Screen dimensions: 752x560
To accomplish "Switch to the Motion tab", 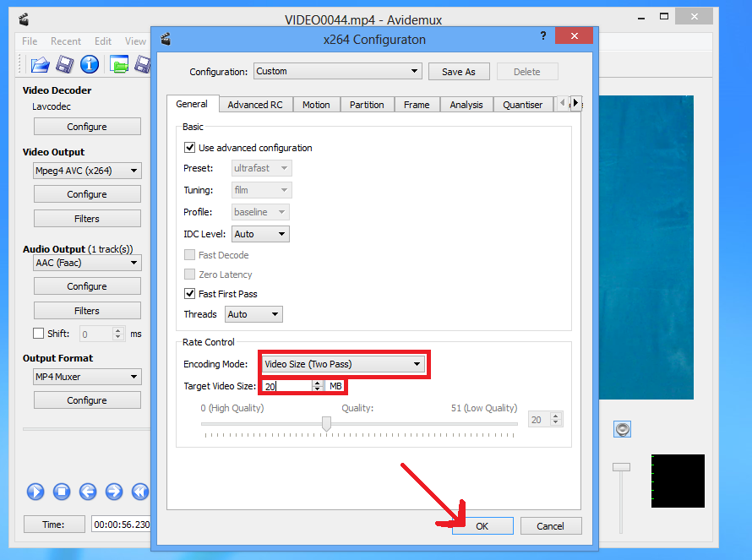I will pyautogui.click(x=316, y=105).
